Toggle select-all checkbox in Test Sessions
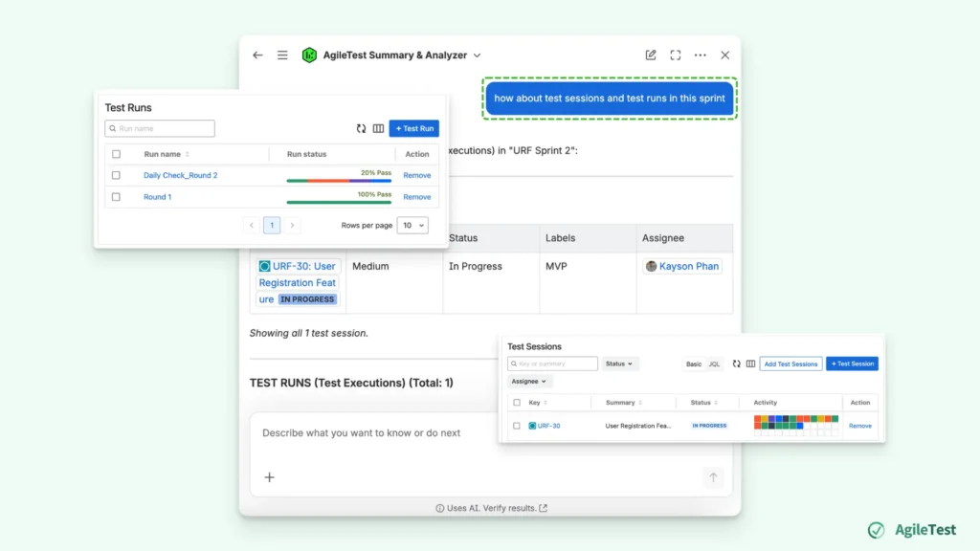980x551 pixels. click(517, 403)
